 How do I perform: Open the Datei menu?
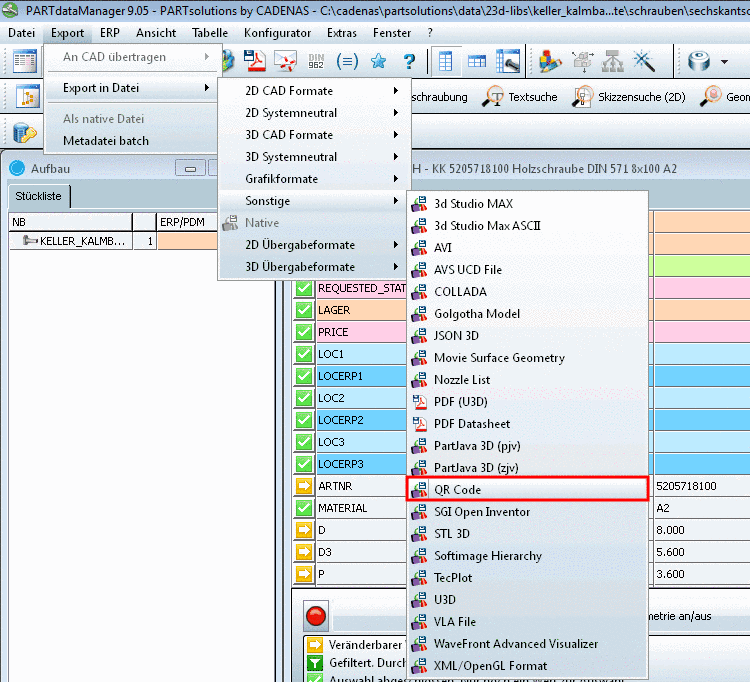(22, 33)
